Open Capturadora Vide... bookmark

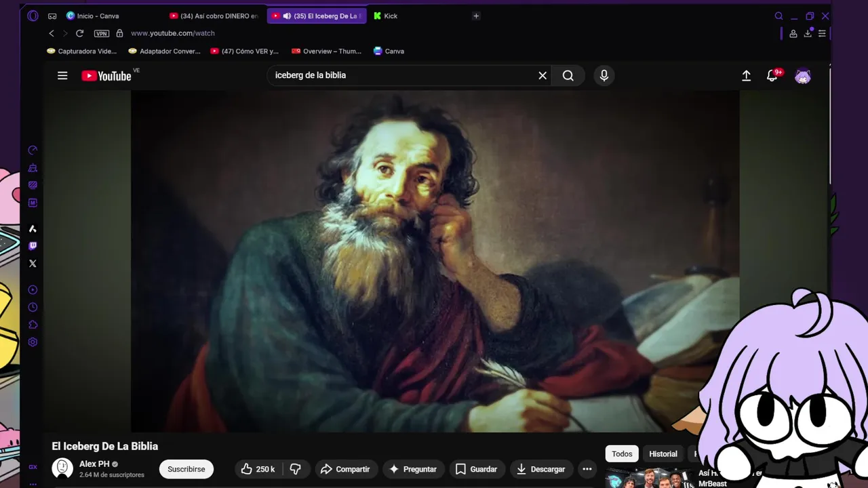(81, 51)
